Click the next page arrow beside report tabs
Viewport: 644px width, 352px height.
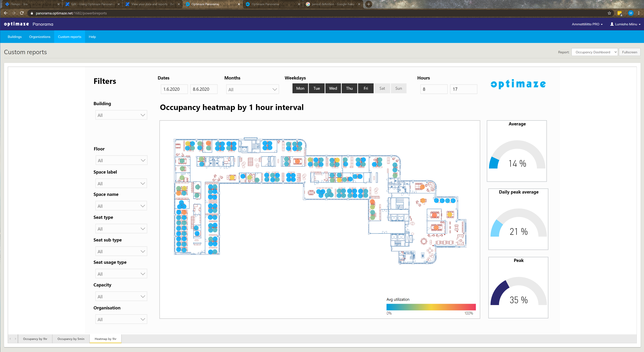[15, 339]
